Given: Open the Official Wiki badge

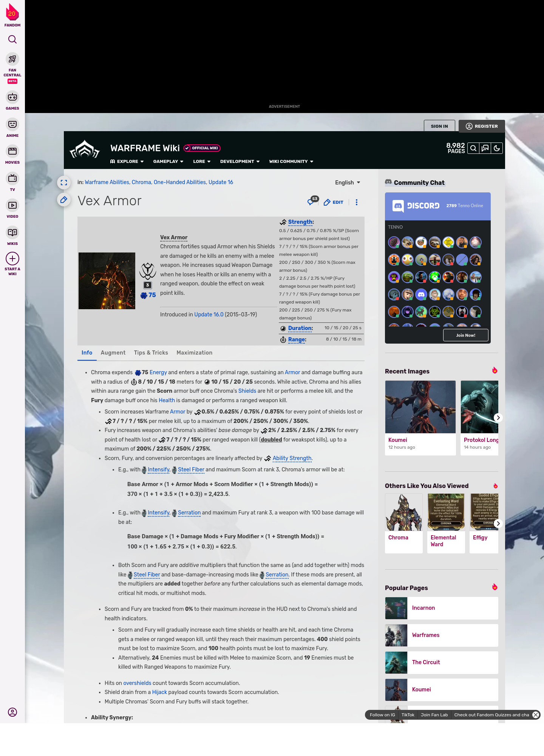Looking at the screenshot, I should tap(202, 148).
